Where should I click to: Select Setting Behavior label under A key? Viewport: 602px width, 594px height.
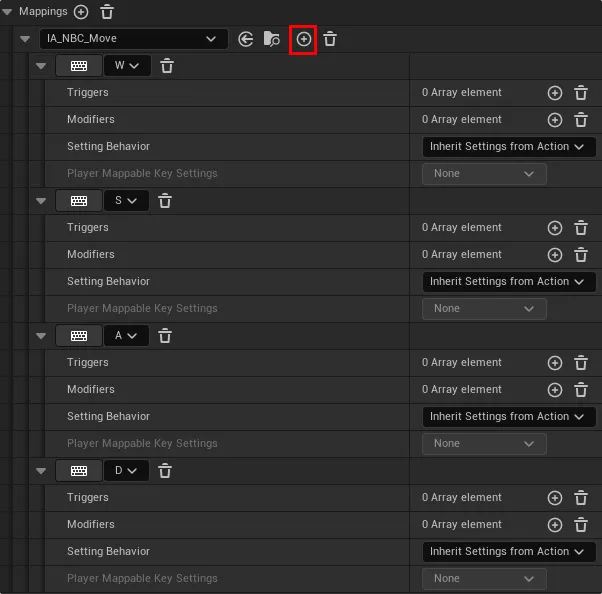click(108, 416)
